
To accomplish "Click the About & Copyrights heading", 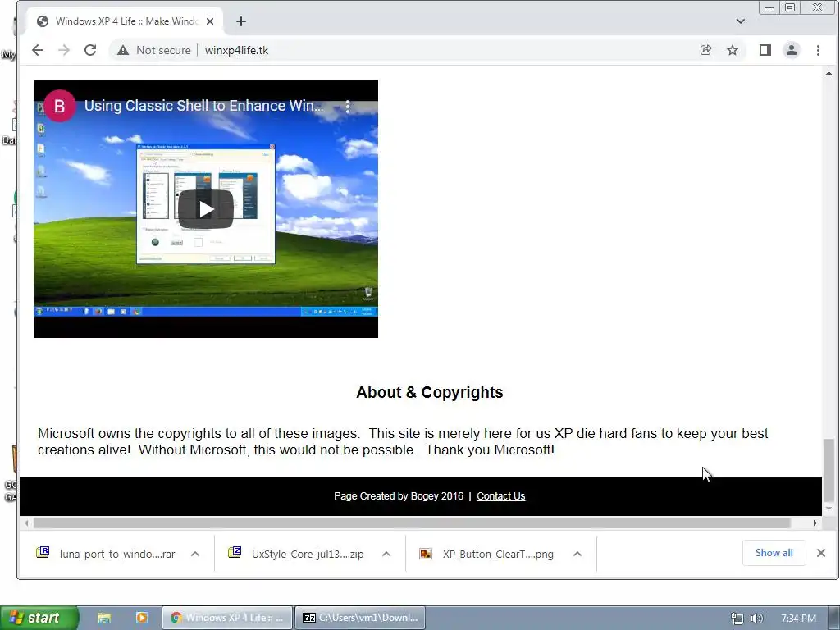I will (x=430, y=393).
